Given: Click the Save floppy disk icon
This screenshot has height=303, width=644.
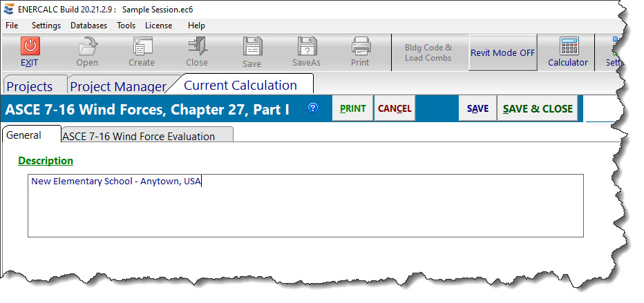Looking at the screenshot, I should [252, 47].
